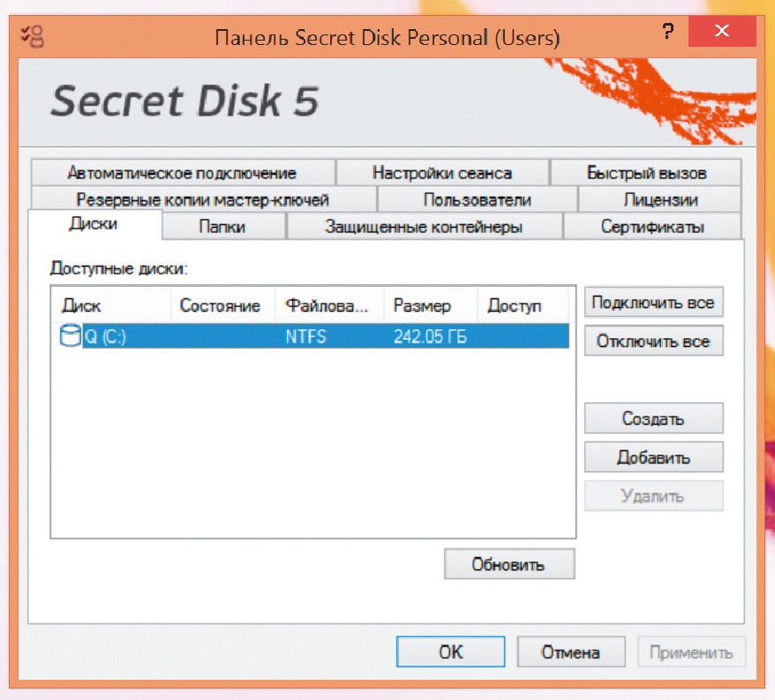
Task: Go to Резервные копии мастер-ключей tab
Action: pos(202,199)
